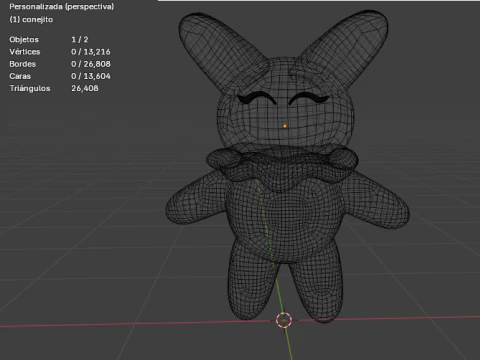Select the rabbit's right closed-eye lash

[x=309, y=98]
